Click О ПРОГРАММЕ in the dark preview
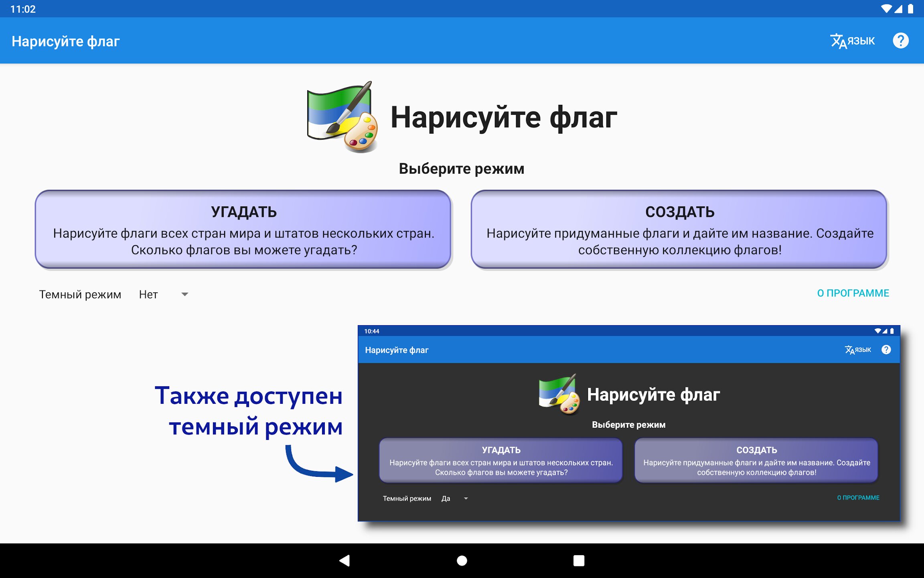924x578 pixels. (x=858, y=497)
